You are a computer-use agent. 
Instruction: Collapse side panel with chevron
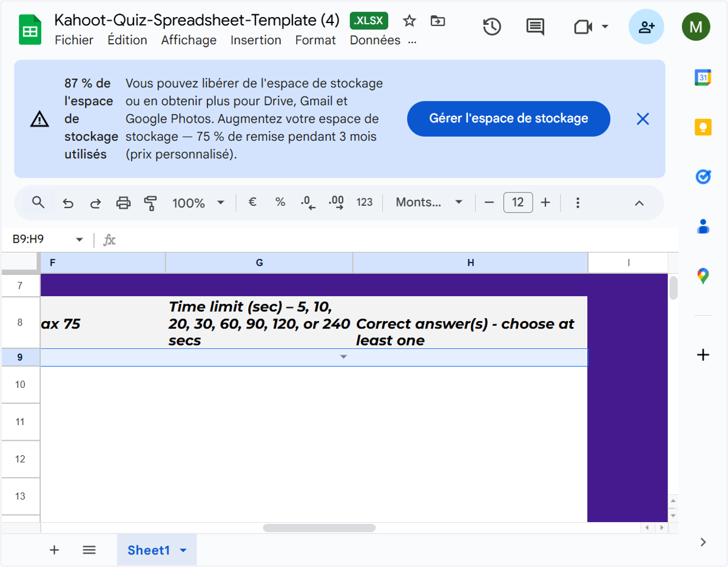tap(703, 542)
